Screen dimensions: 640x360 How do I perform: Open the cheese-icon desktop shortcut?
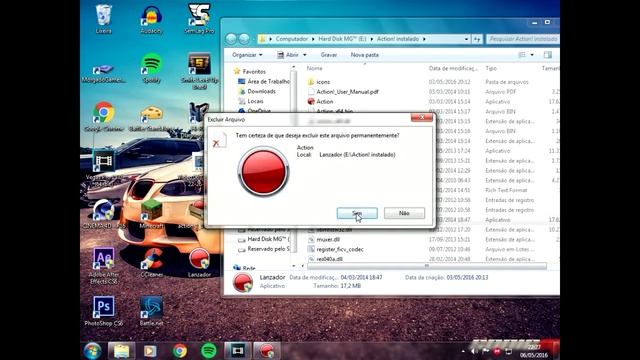(x=151, y=118)
